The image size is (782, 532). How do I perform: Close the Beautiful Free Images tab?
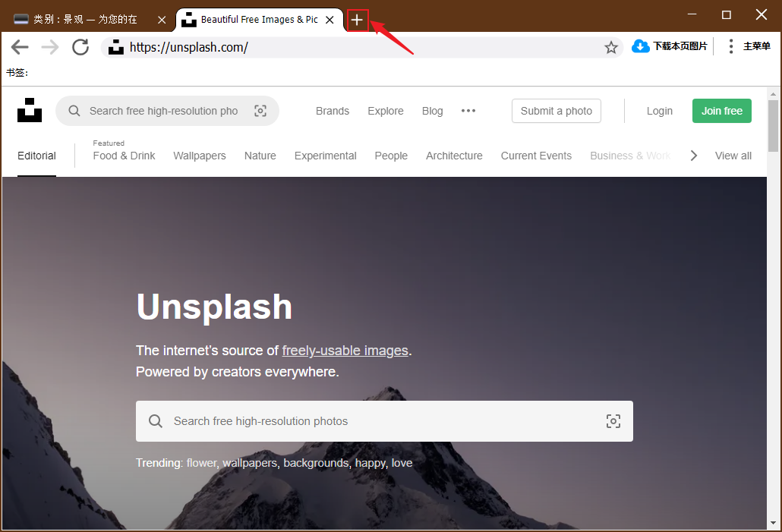tap(330, 20)
